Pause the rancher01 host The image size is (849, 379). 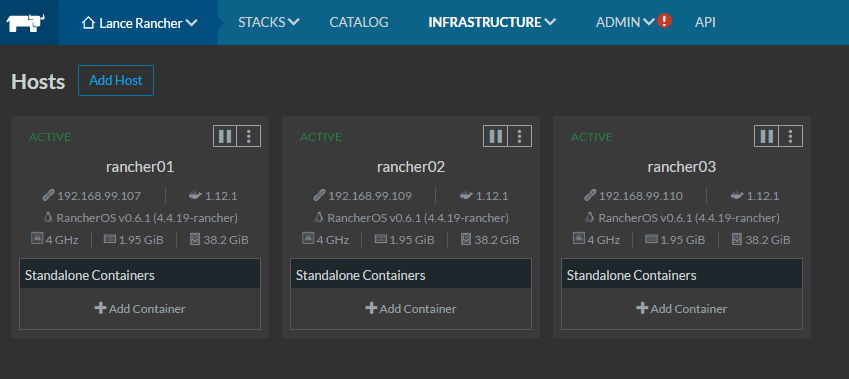[225, 136]
